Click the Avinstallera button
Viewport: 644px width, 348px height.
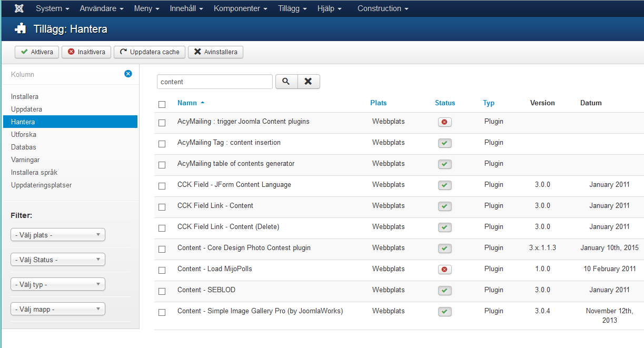tap(216, 52)
